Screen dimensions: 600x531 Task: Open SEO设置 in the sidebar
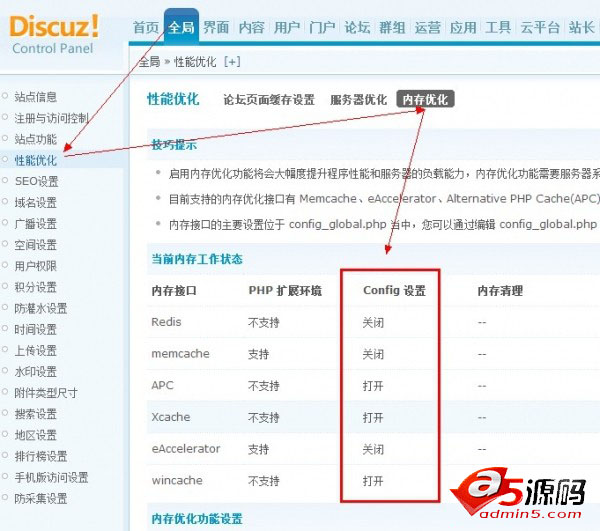pyautogui.click(x=36, y=181)
